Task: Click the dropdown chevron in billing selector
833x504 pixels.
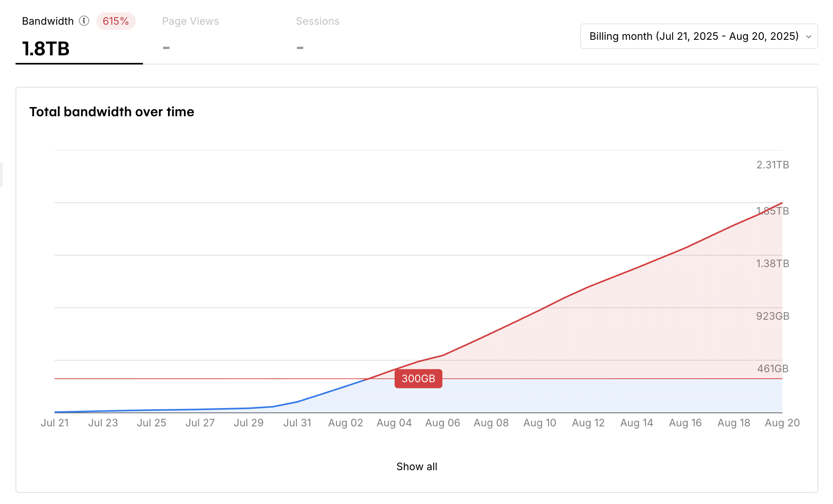Action: [x=808, y=37]
